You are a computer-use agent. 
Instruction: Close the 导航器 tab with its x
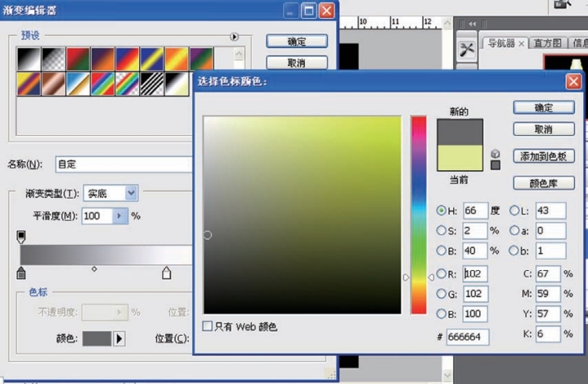tap(521, 43)
